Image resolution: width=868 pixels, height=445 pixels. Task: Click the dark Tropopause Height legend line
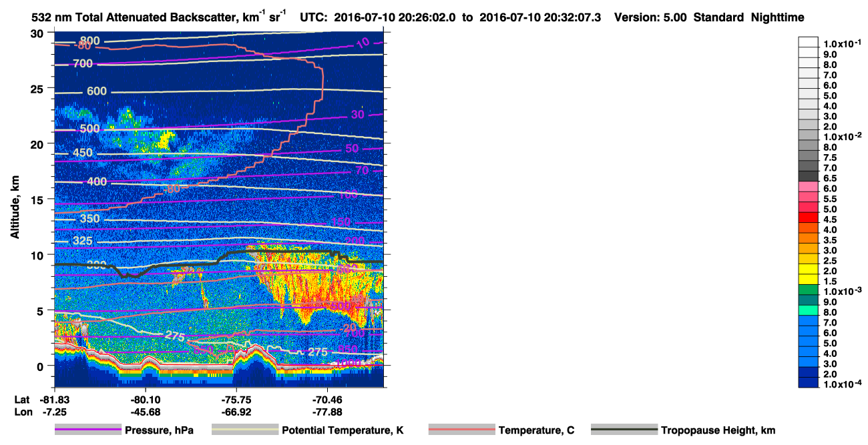[x=624, y=430]
